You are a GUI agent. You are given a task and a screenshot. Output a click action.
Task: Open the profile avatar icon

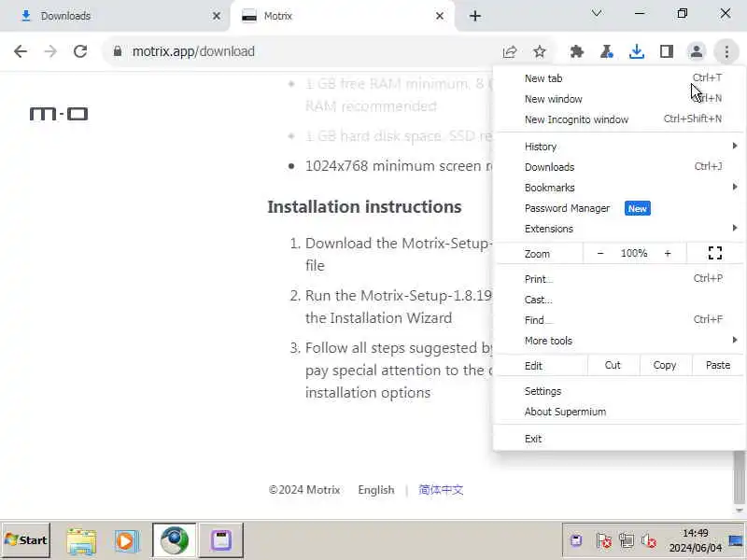pos(696,51)
